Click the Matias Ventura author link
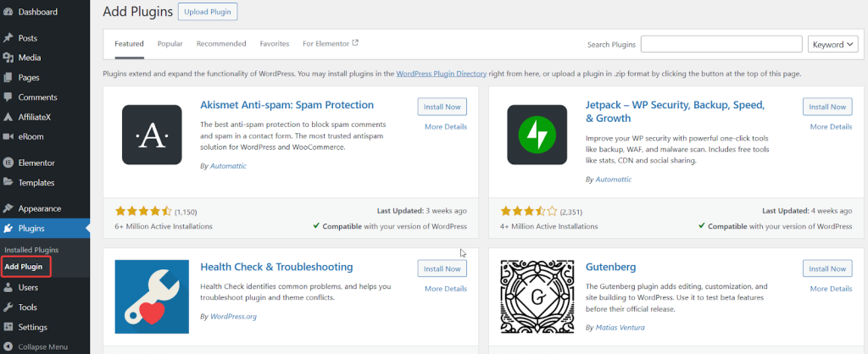Viewport: 868px width, 354px height. tap(620, 328)
